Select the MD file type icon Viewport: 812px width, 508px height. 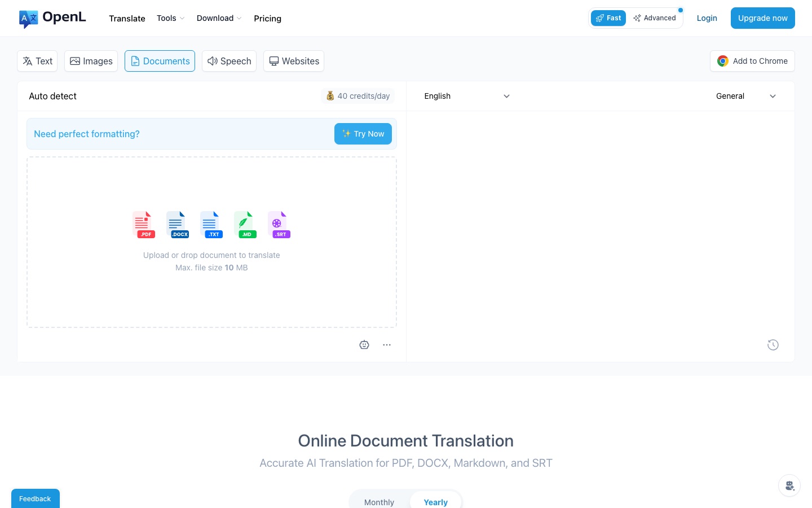tap(245, 225)
